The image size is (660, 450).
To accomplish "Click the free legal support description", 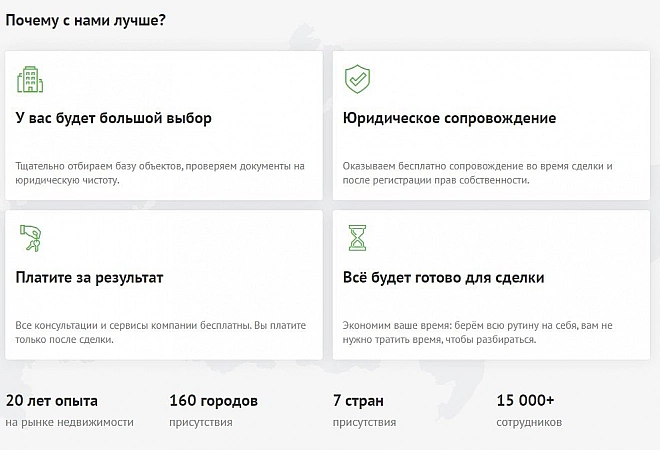I will (477, 173).
